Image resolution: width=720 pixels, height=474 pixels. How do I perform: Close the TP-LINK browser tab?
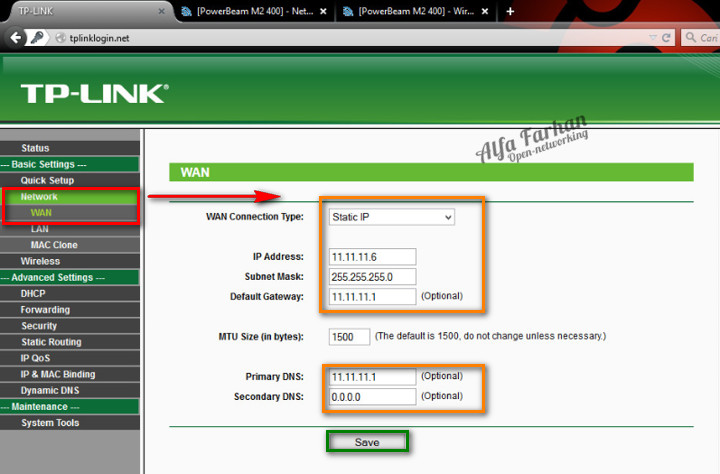(162, 11)
